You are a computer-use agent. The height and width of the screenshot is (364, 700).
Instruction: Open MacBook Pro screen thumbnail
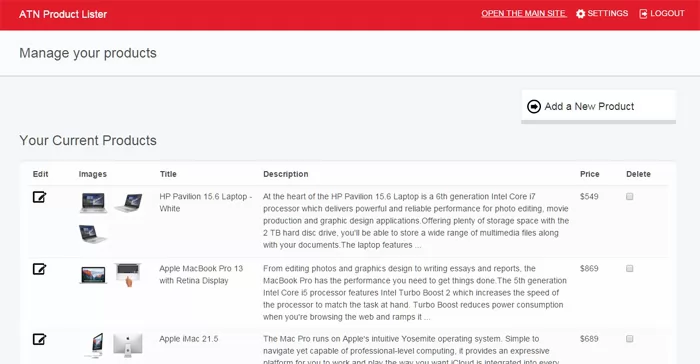pos(93,275)
